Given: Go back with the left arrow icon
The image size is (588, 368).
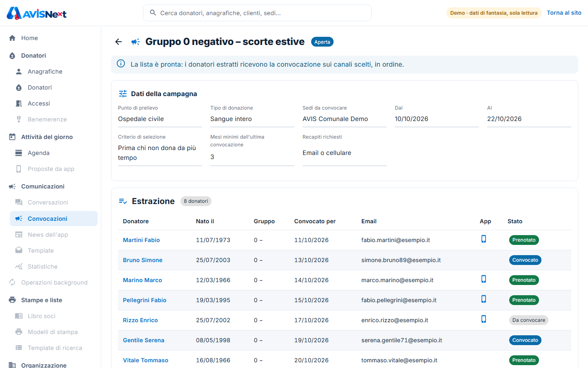Looking at the screenshot, I should [x=118, y=42].
